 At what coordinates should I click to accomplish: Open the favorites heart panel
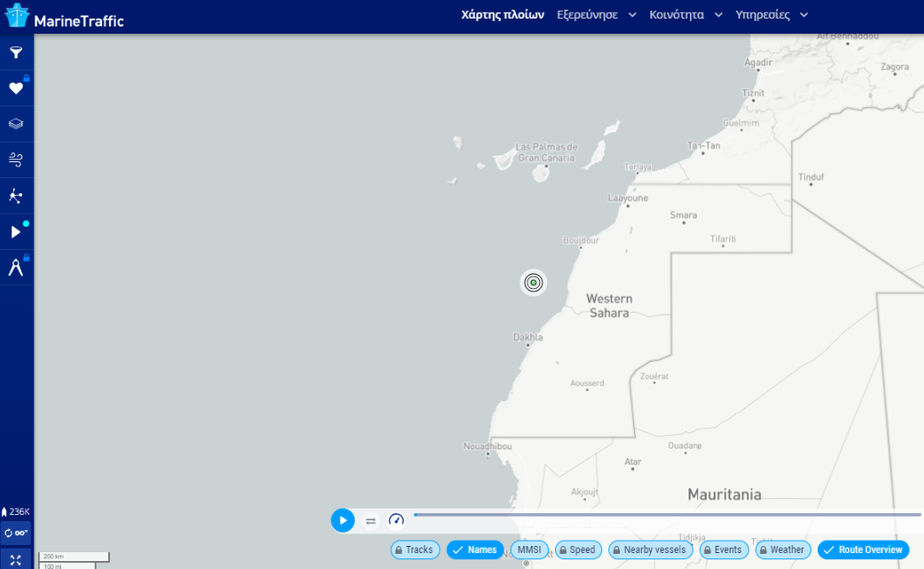tap(16, 89)
